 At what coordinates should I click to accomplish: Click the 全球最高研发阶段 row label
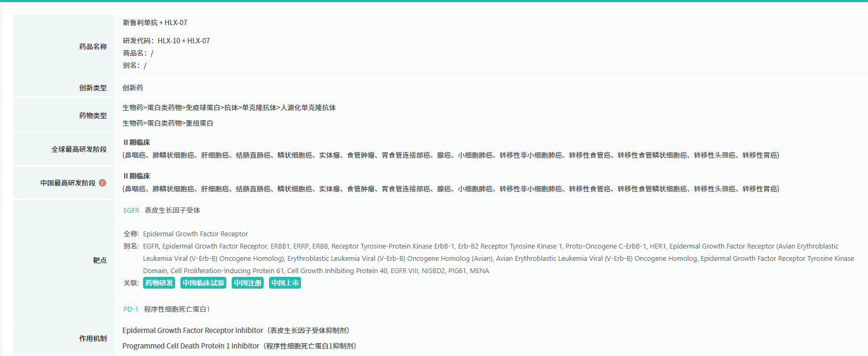pyautogui.click(x=79, y=149)
